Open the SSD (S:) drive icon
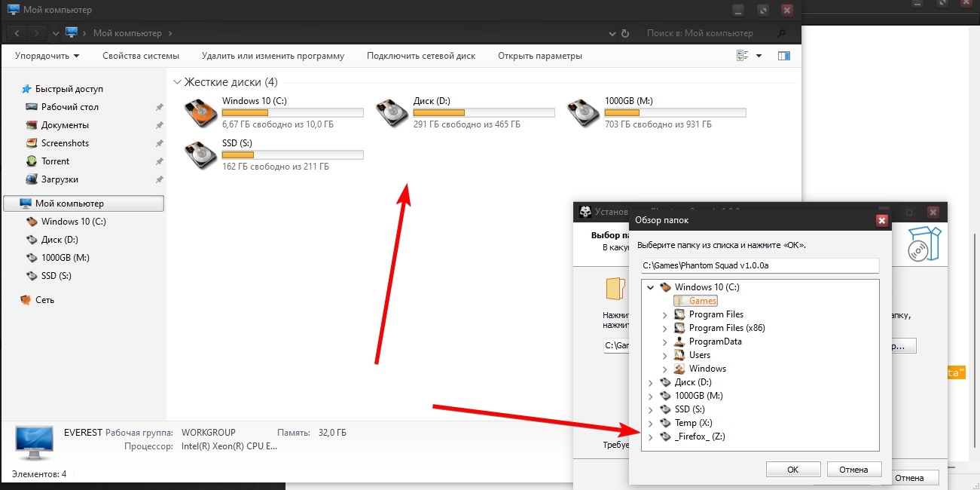The height and width of the screenshot is (490, 980). pos(200,155)
